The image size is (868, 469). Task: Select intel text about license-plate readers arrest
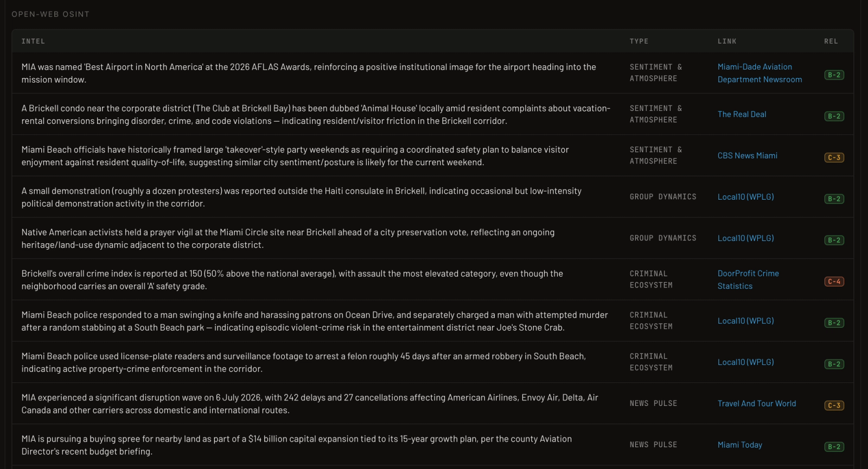(304, 362)
